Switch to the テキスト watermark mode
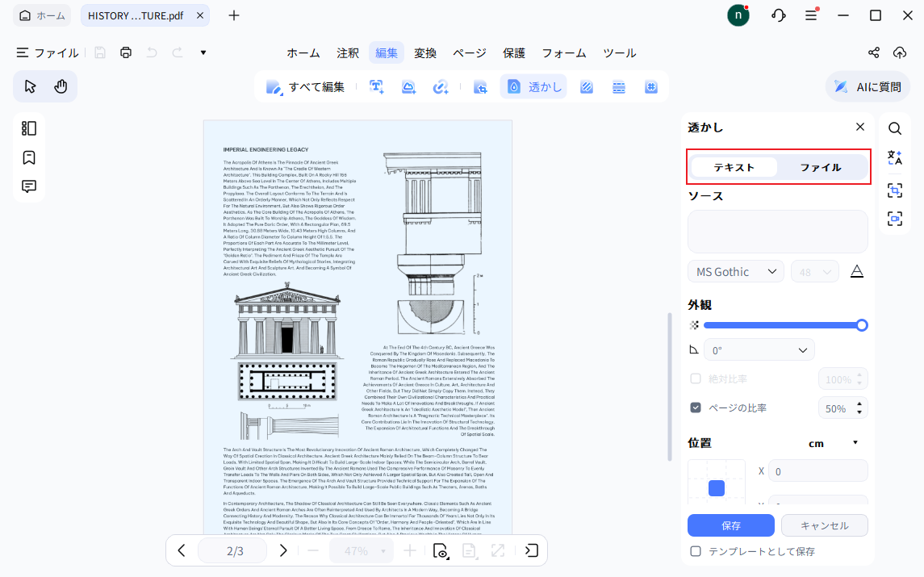The width and height of the screenshot is (924, 577). [x=734, y=167]
